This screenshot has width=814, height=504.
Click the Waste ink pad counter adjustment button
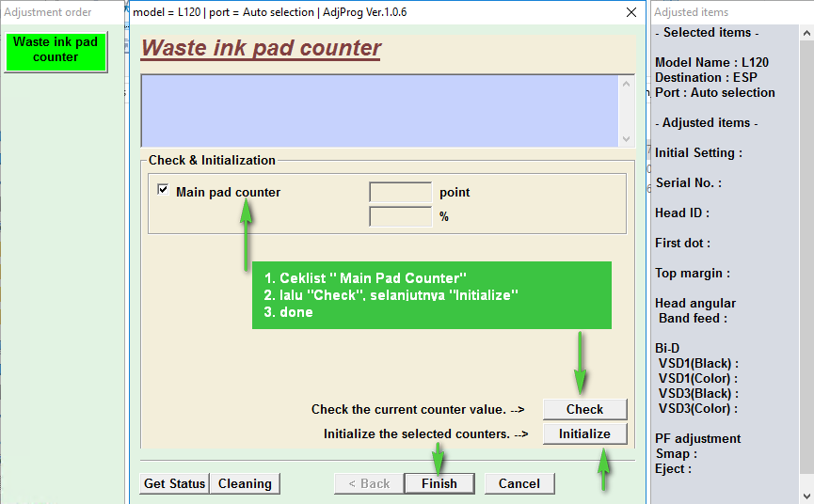[56, 51]
